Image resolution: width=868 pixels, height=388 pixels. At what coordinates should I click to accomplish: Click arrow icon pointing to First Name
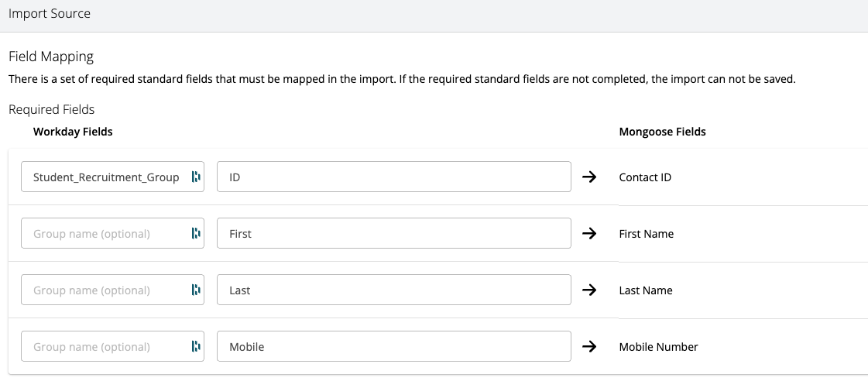(x=589, y=234)
